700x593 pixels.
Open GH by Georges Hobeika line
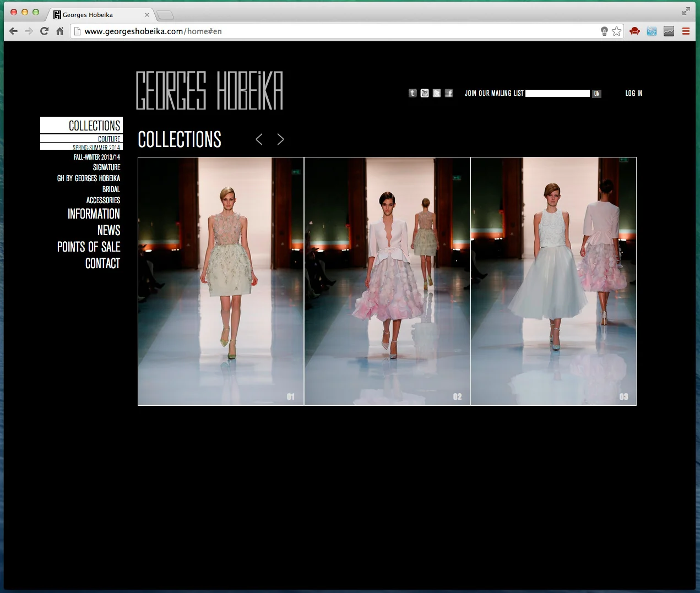[x=89, y=178]
